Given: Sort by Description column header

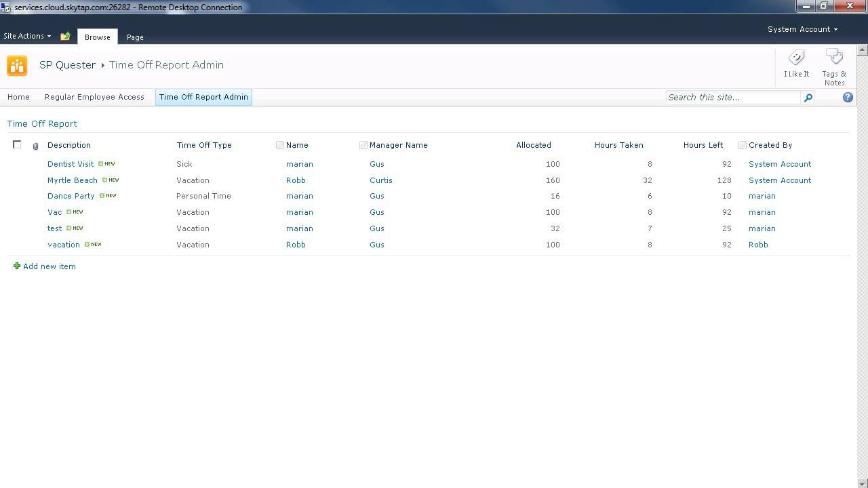Looking at the screenshot, I should [69, 145].
